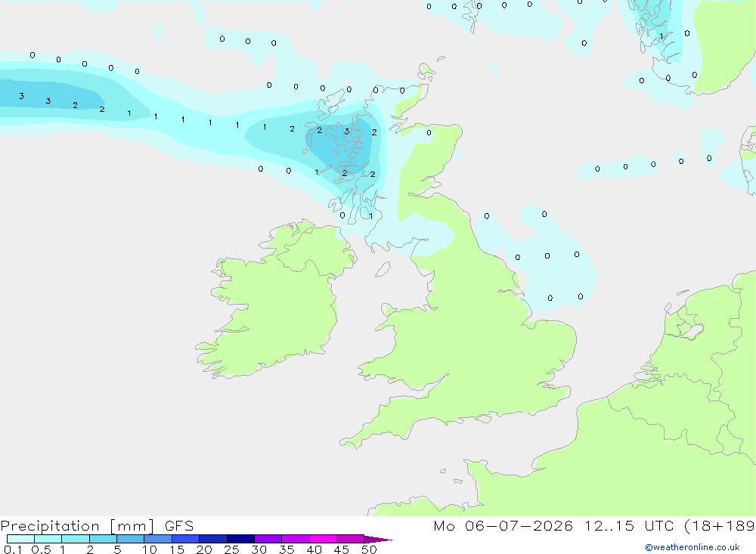The width and height of the screenshot is (756, 554).
Task: Click the 20–25 mm legend color swatch
Action: pos(212,539)
